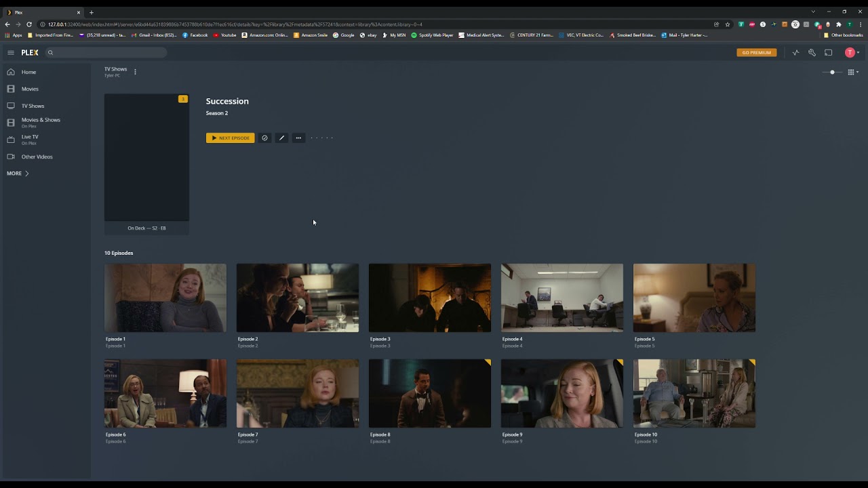This screenshot has height=488, width=868.
Task: Open the browser extensions puzzle icon
Action: tap(839, 24)
